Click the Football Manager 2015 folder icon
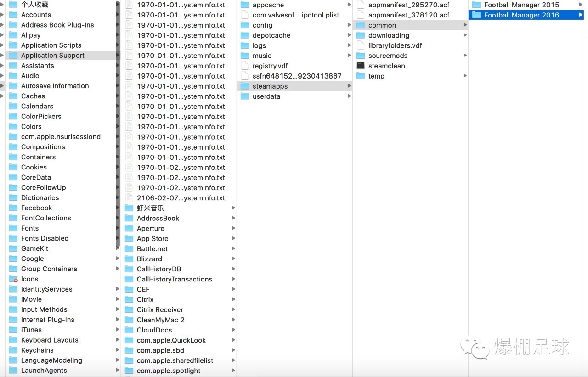The height and width of the screenshot is (377, 588). pyautogui.click(x=476, y=5)
